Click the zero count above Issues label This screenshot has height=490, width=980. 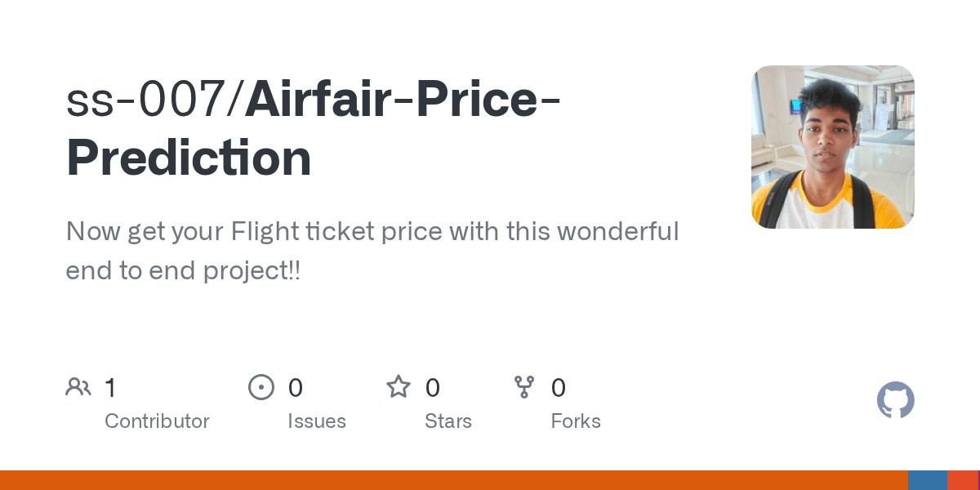(x=296, y=388)
